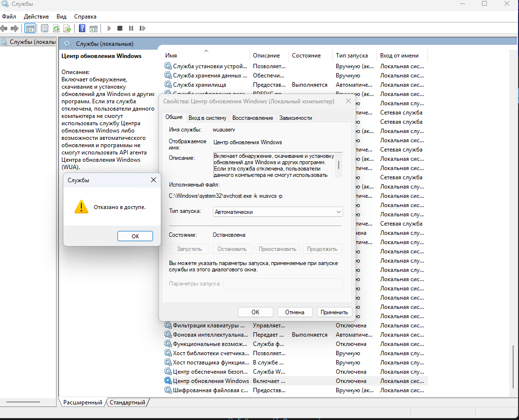Switch to the Вход в систему tab
The width and height of the screenshot is (519, 420).
(x=207, y=118)
